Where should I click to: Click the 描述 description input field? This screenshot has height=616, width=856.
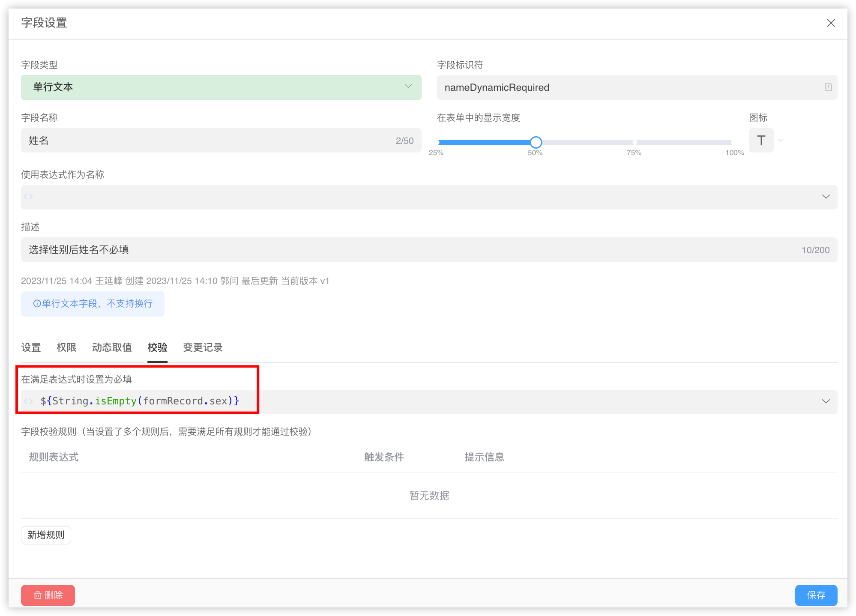(411, 250)
